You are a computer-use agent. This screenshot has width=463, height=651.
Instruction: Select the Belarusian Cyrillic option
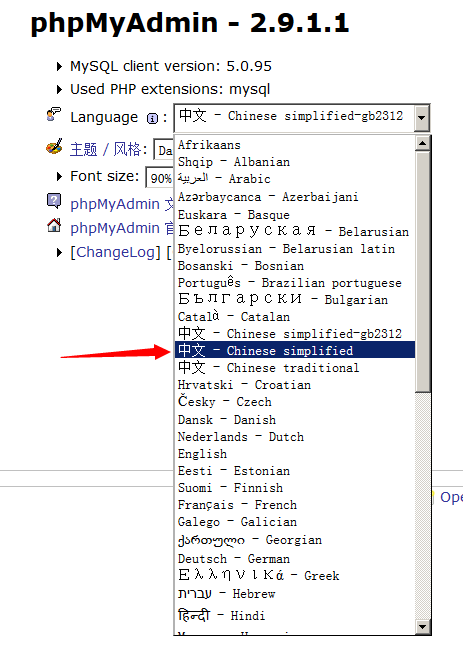295,231
